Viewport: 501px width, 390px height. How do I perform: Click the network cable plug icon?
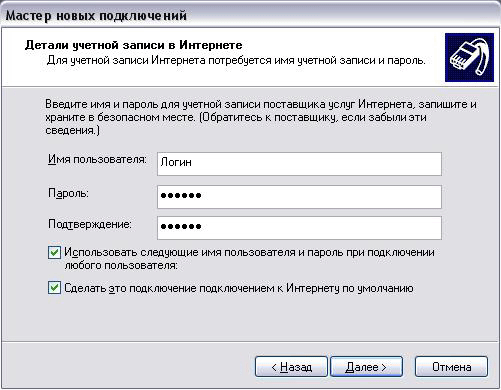coord(469,57)
